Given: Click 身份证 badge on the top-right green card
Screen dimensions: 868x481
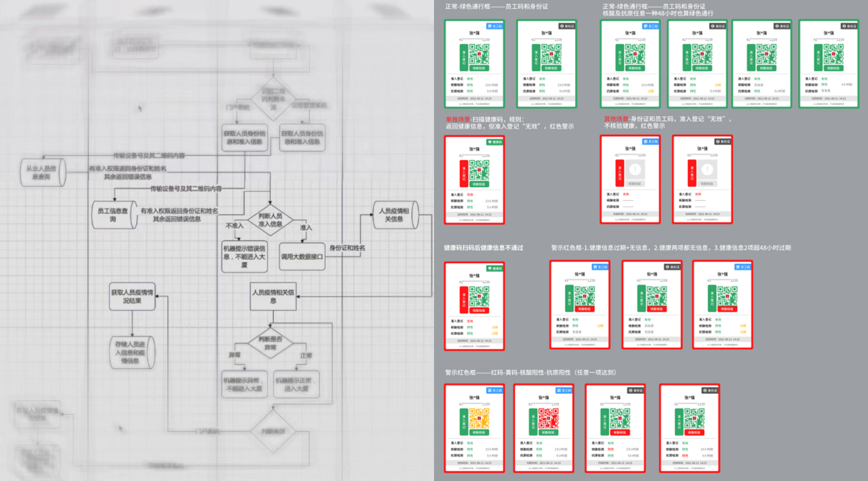Looking at the screenshot, I should (849, 26).
